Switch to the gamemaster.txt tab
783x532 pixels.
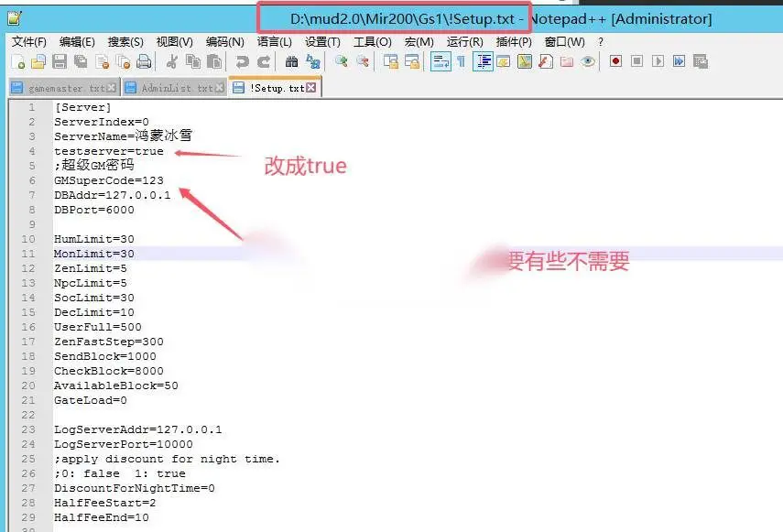click(x=63, y=88)
